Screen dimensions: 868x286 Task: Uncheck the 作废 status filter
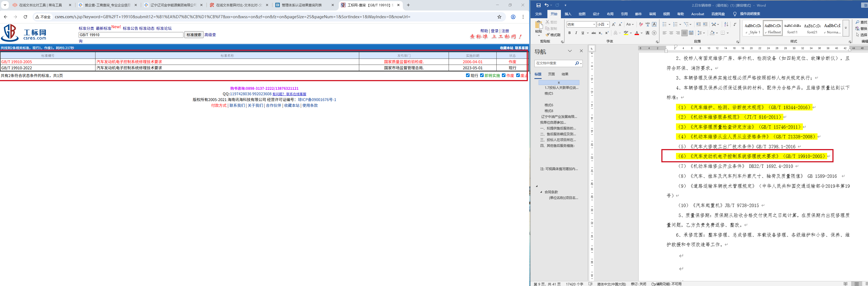point(504,75)
